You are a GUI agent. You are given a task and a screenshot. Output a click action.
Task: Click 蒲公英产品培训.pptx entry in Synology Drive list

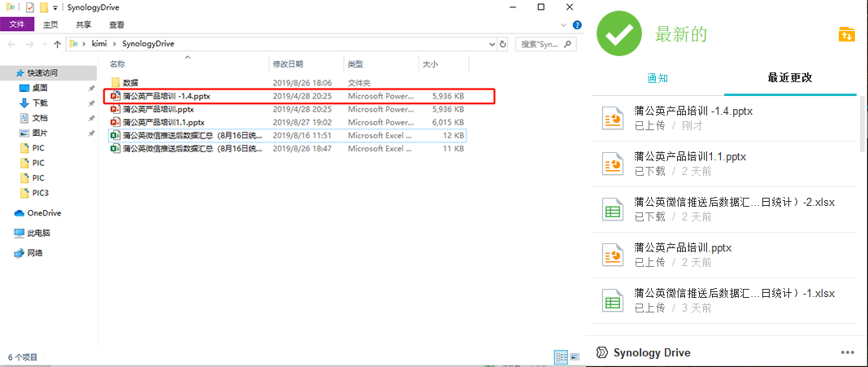[x=724, y=255]
